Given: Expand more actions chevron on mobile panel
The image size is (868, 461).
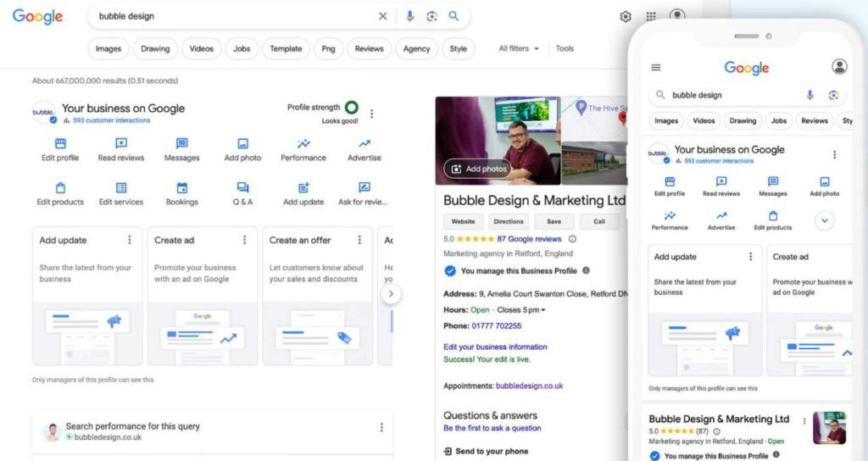Looking at the screenshot, I should tap(824, 220).
